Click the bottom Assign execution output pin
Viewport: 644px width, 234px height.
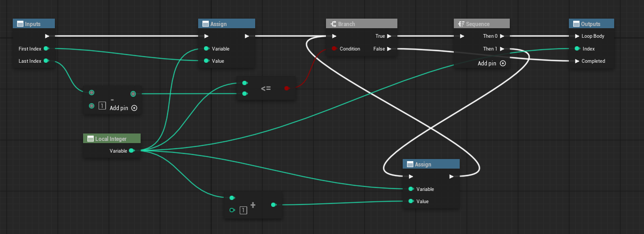(451, 177)
